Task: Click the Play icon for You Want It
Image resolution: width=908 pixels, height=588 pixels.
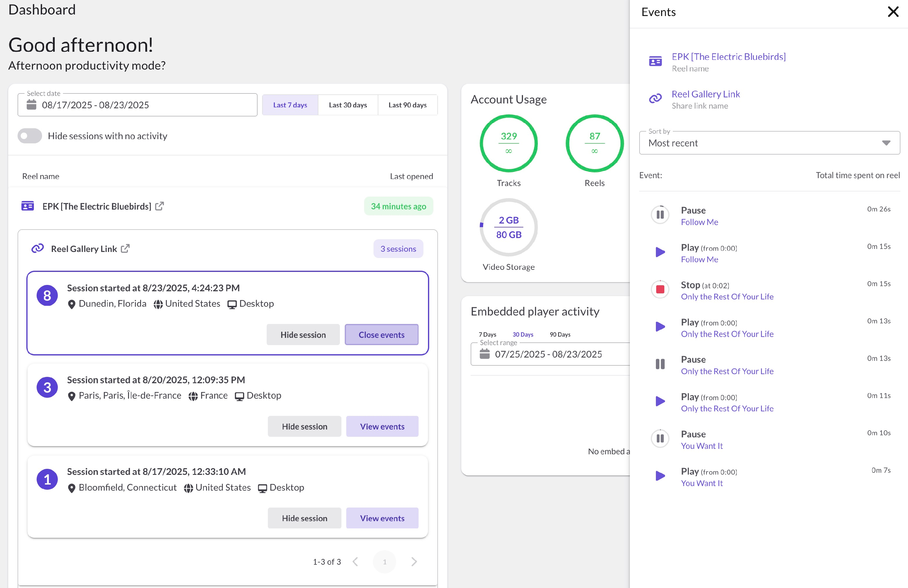Action: click(660, 476)
